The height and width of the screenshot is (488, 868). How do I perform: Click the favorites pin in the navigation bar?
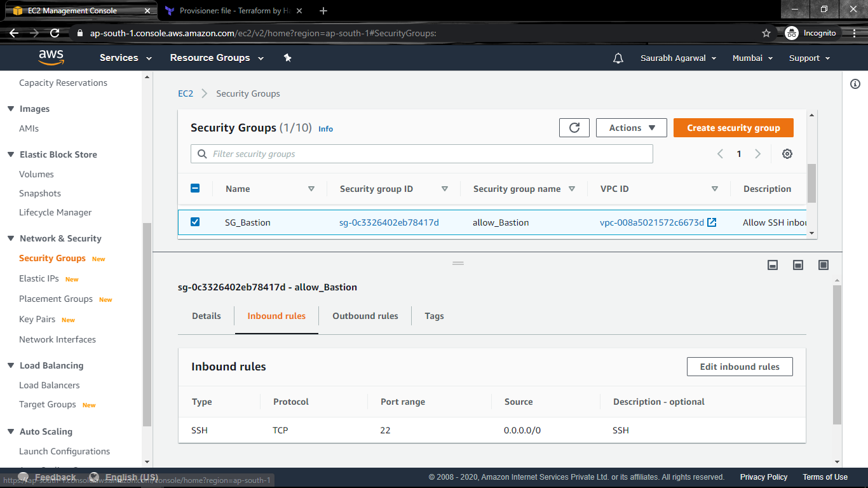pos(287,57)
